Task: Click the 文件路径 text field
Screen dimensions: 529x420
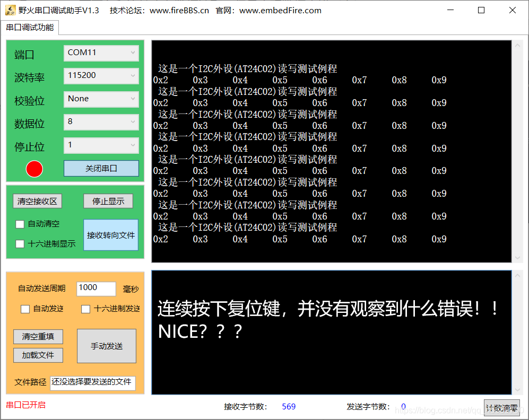Action: coord(93,383)
